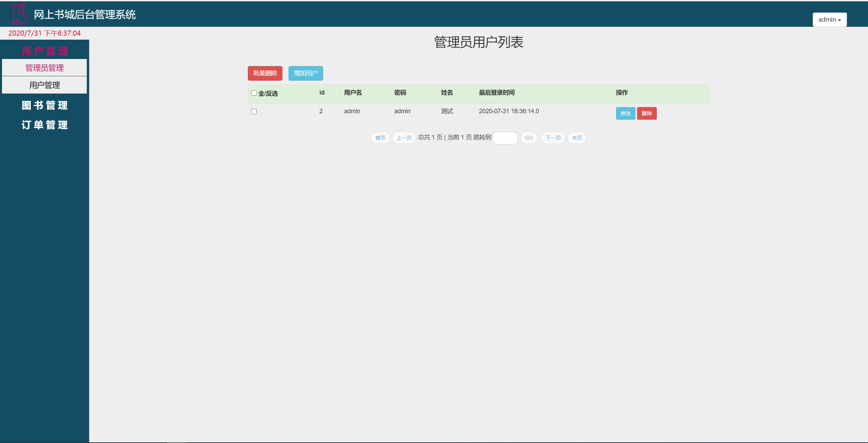Go to the first page link

pos(380,138)
